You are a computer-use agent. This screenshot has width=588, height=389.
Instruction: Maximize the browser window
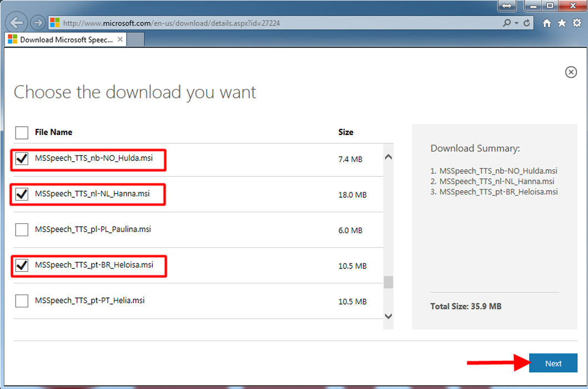[550, 5]
